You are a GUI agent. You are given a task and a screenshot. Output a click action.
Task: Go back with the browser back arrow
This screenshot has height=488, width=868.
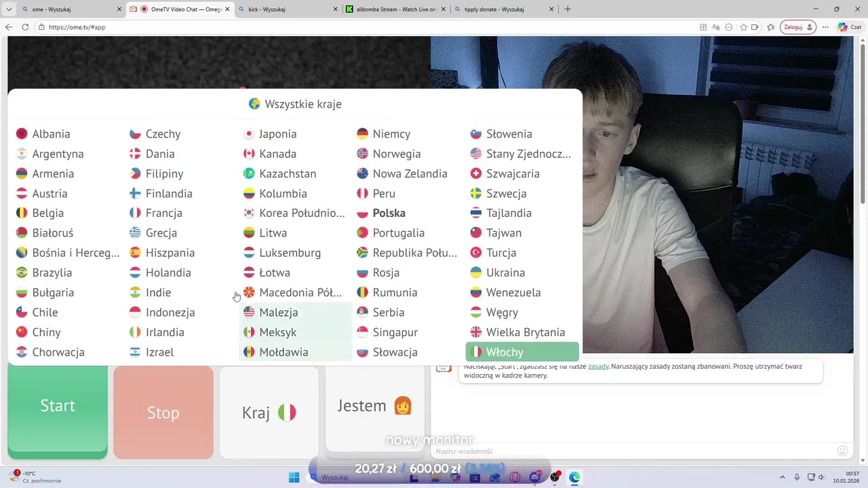click(x=9, y=27)
